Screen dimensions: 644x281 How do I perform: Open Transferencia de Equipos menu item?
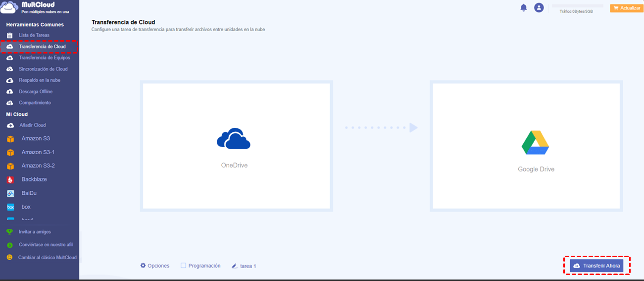tap(45, 58)
